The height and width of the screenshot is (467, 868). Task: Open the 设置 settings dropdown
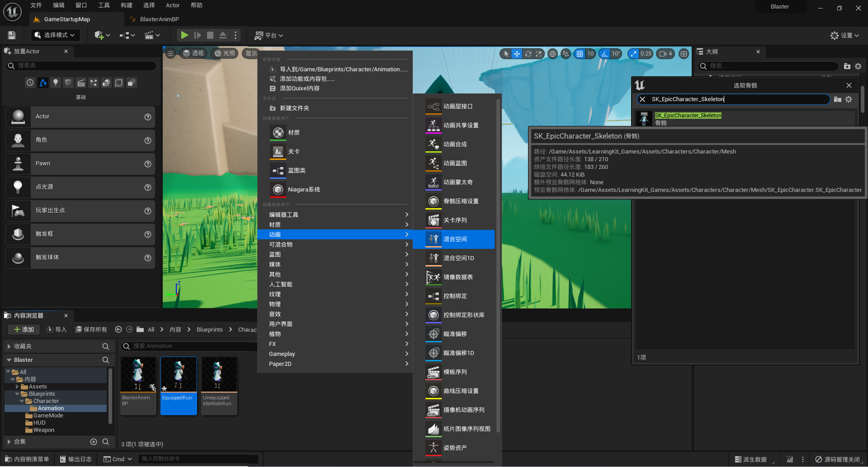(844, 35)
